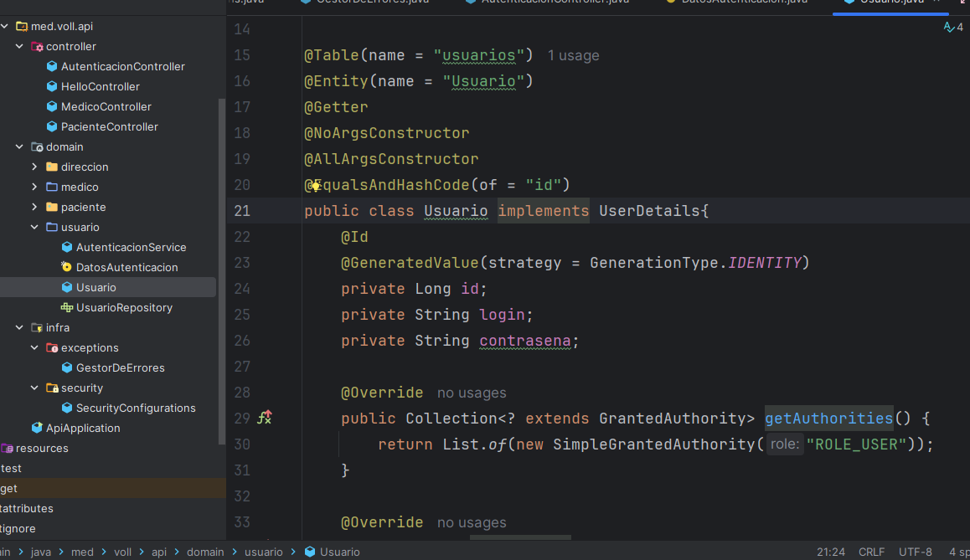970x560 pixels.
Task: Open UsuarioRepository interface
Action: [x=124, y=308]
